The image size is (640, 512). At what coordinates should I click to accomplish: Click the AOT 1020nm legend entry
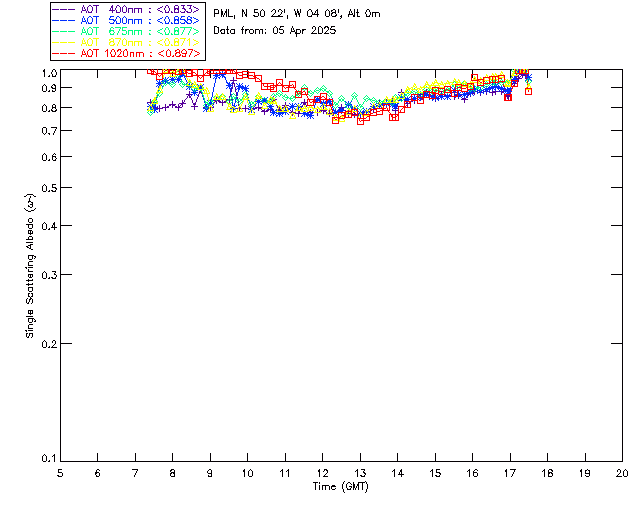pyautogui.click(x=126, y=53)
